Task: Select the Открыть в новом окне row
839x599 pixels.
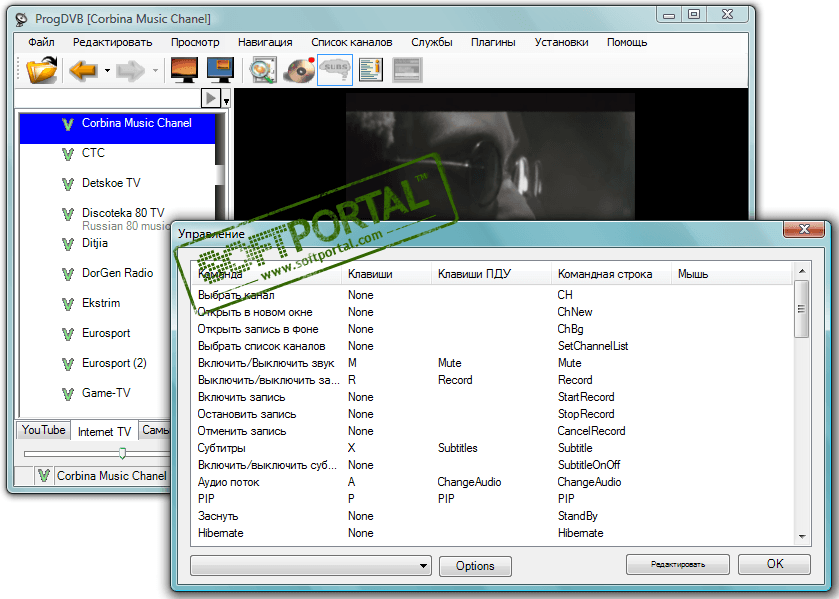Action: point(492,312)
